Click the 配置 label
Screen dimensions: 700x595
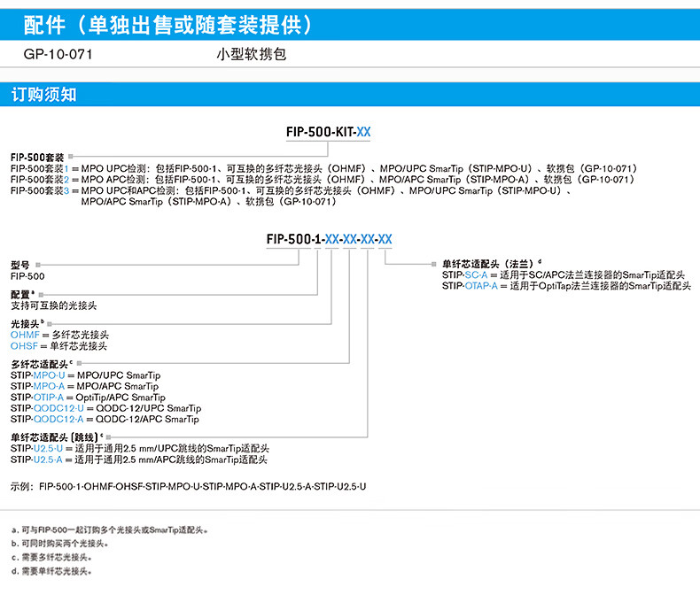(x=22, y=294)
